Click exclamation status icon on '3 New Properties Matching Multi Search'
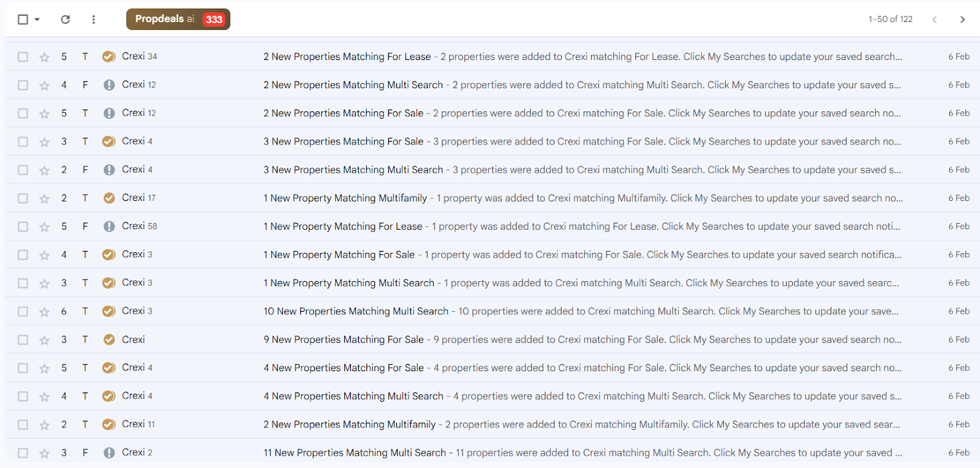The image size is (980, 468). point(109,170)
